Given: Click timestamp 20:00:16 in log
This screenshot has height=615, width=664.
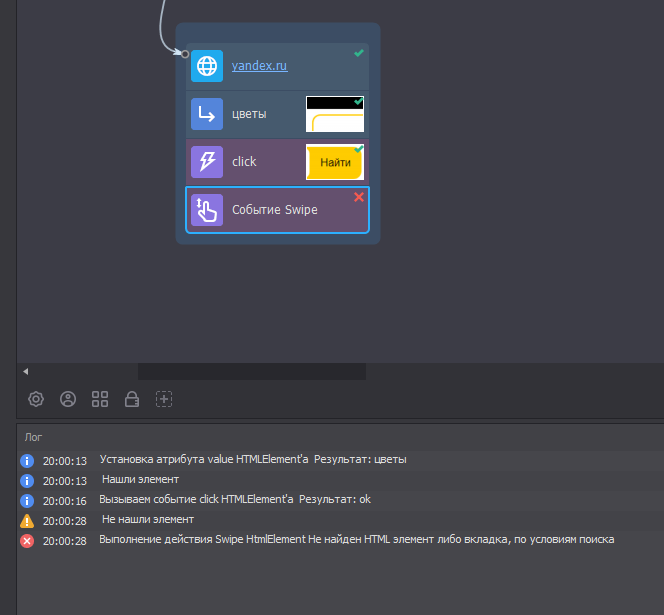Looking at the screenshot, I should pyautogui.click(x=65, y=501).
